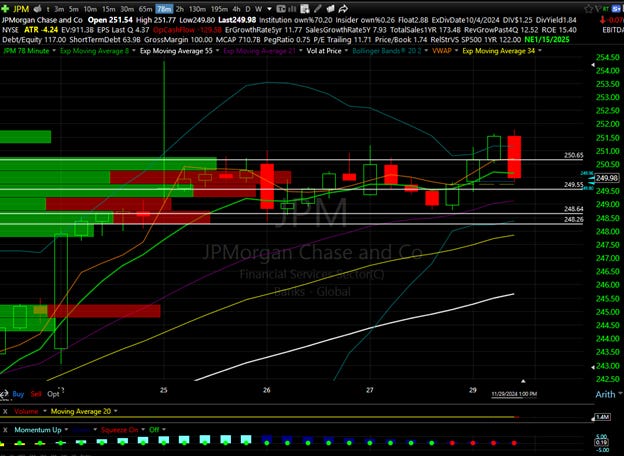Switch to the 10m timeframe
The width and height of the screenshot is (624, 456).
pyautogui.click(x=90, y=9)
